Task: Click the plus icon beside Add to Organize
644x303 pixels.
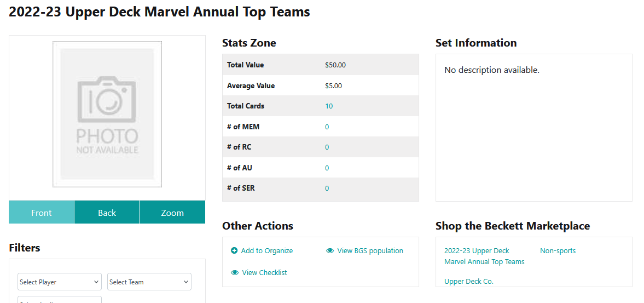Action: coord(234,250)
